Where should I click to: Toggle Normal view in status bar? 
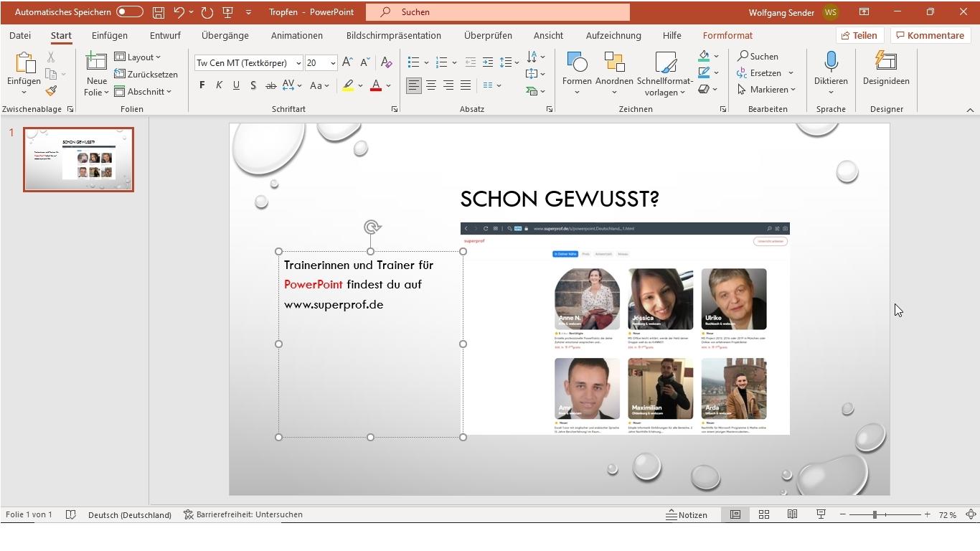[x=735, y=514]
